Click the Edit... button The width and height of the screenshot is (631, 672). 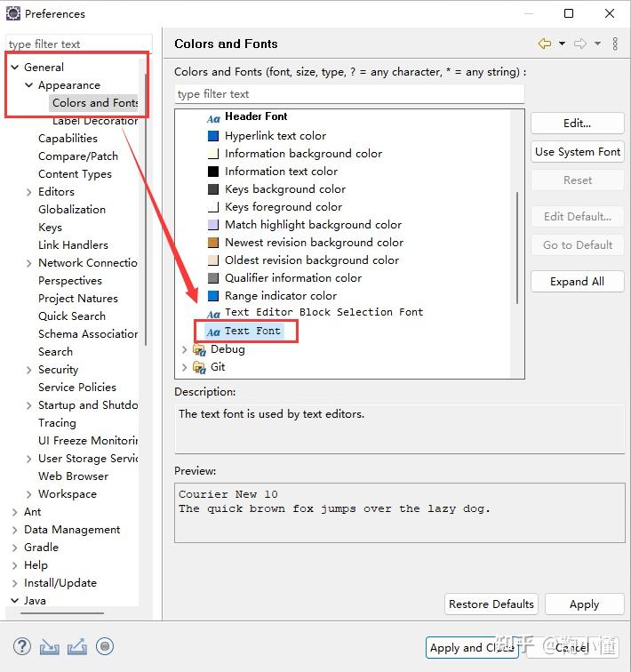tap(577, 124)
